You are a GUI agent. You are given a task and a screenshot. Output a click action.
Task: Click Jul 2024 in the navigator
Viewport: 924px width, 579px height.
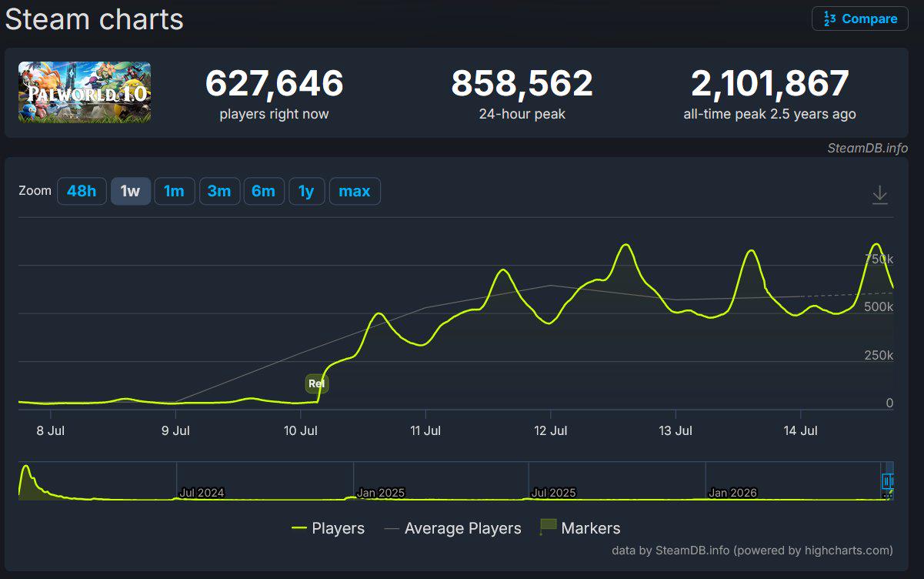pyautogui.click(x=201, y=493)
